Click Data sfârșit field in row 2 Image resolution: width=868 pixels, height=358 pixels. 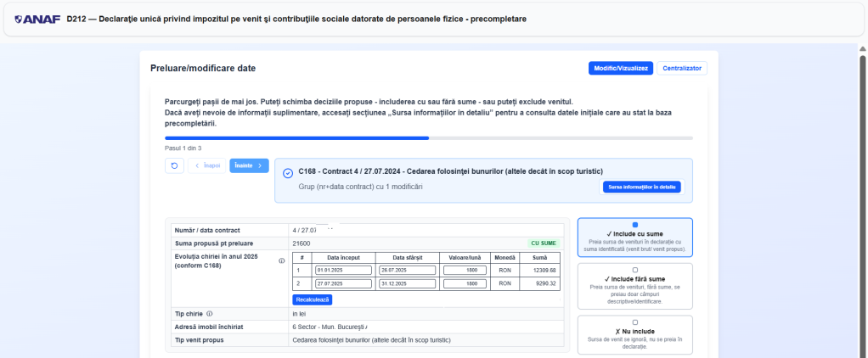click(408, 283)
